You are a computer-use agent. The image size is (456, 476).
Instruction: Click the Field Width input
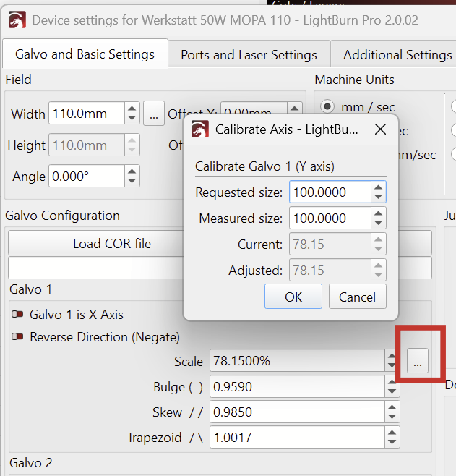[87, 114]
